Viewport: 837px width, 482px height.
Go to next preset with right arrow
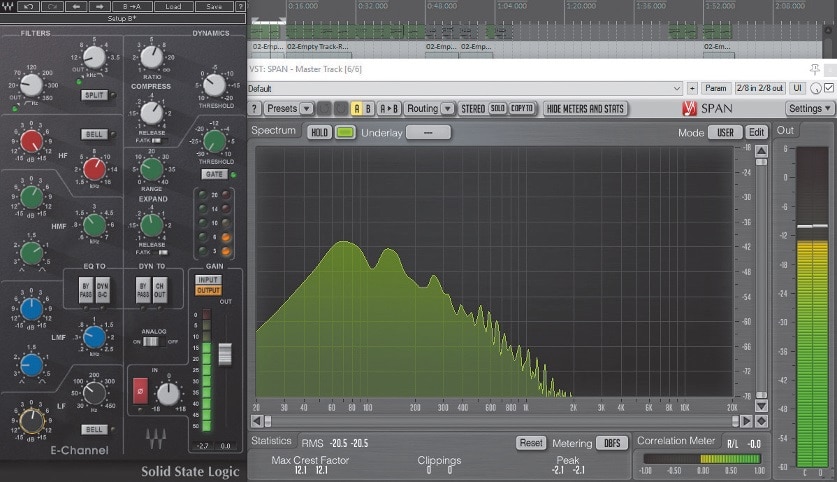pyautogui.click(x=99, y=6)
